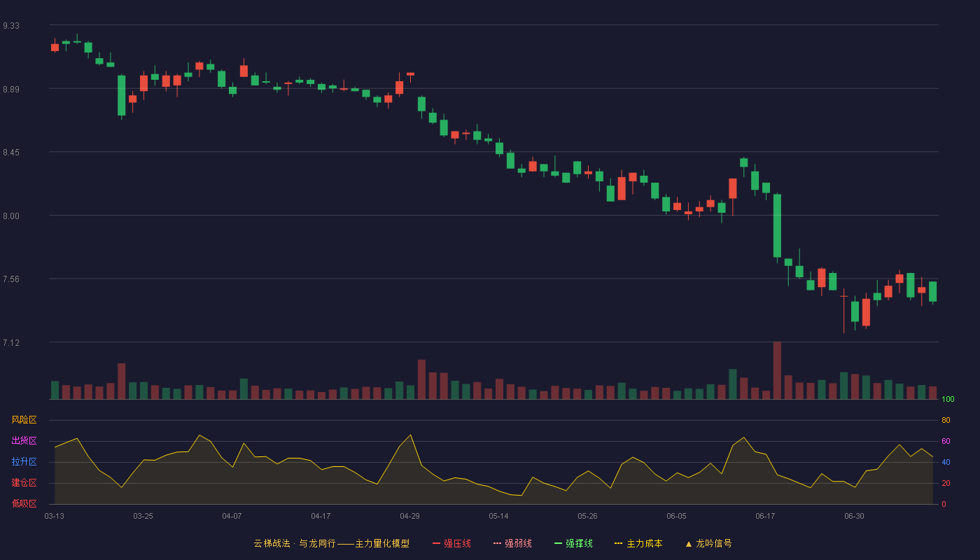Select the tallest volume bar
Screen dimensions: 980x560
pyautogui.click(x=777, y=370)
